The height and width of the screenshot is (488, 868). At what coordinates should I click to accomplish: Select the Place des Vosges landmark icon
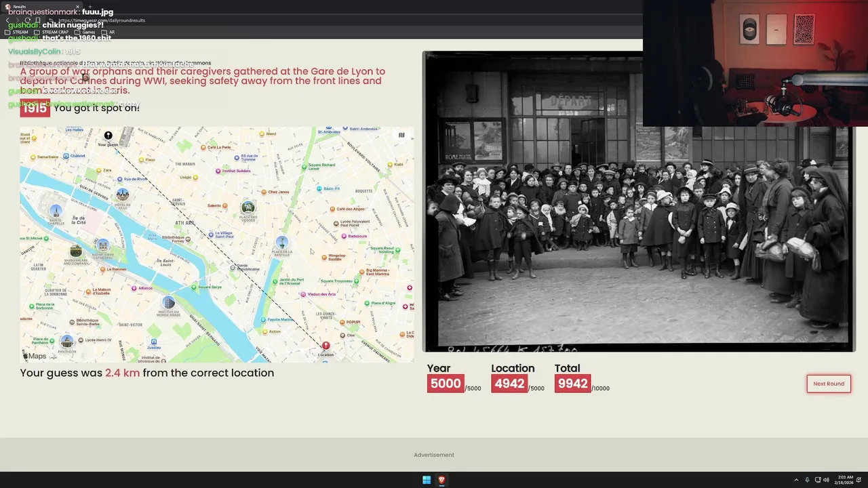pos(248,207)
